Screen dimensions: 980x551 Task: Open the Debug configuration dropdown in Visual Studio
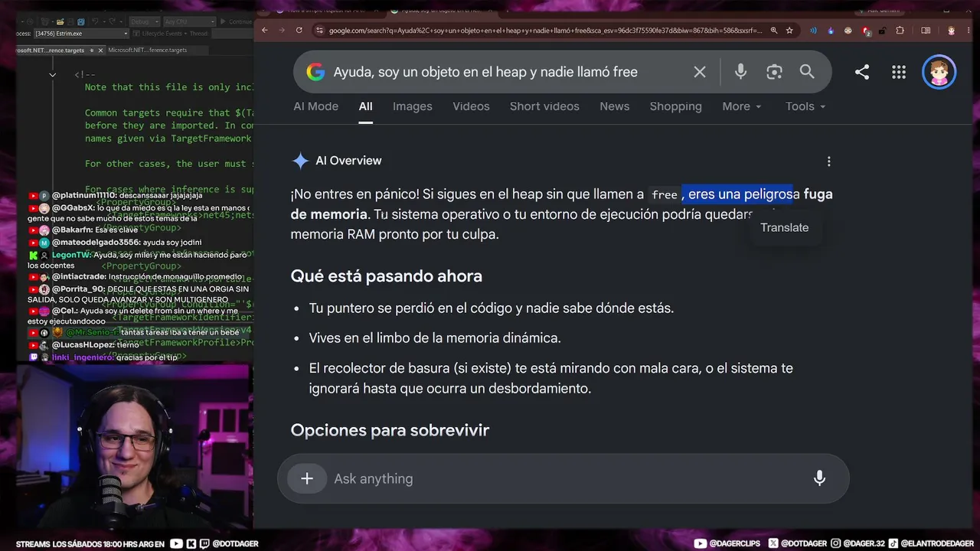tap(145, 21)
